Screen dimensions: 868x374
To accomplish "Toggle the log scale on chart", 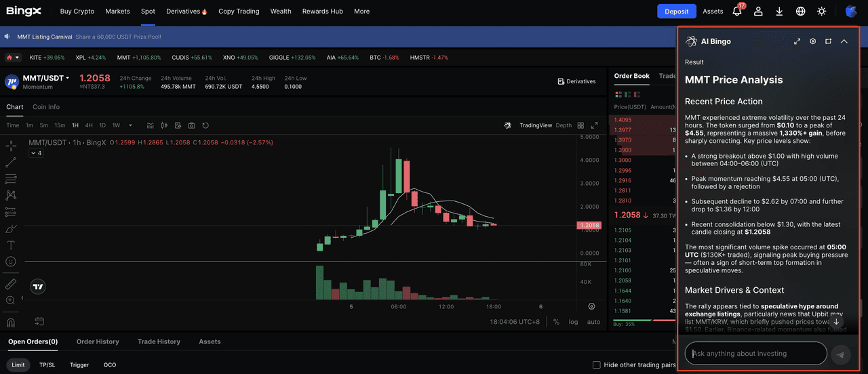I will [x=574, y=322].
